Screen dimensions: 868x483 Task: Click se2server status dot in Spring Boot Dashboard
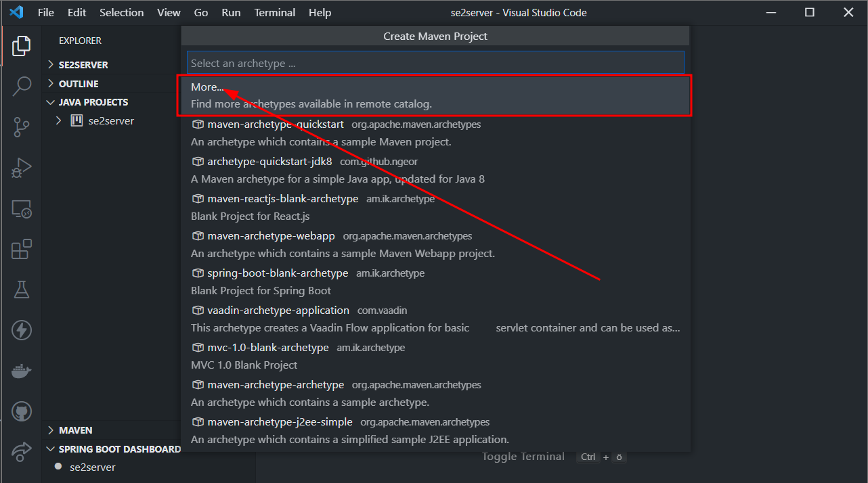(x=58, y=467)
